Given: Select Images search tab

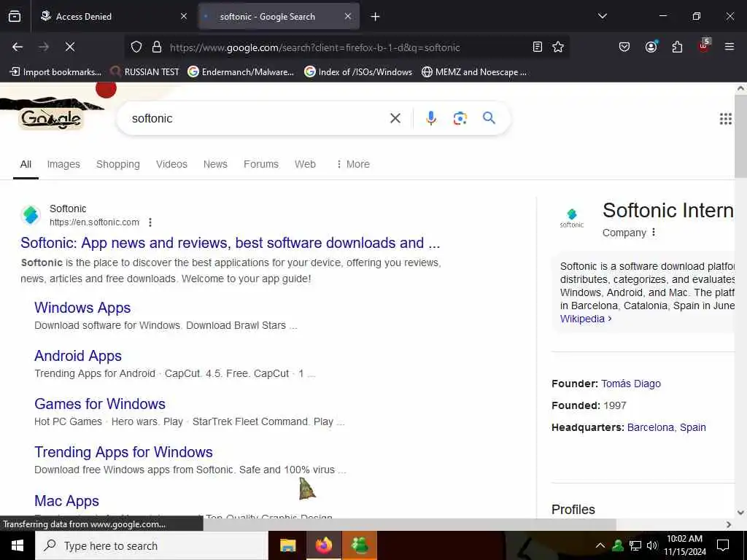Looking at the screenshot, I should [x=63, y=164].
